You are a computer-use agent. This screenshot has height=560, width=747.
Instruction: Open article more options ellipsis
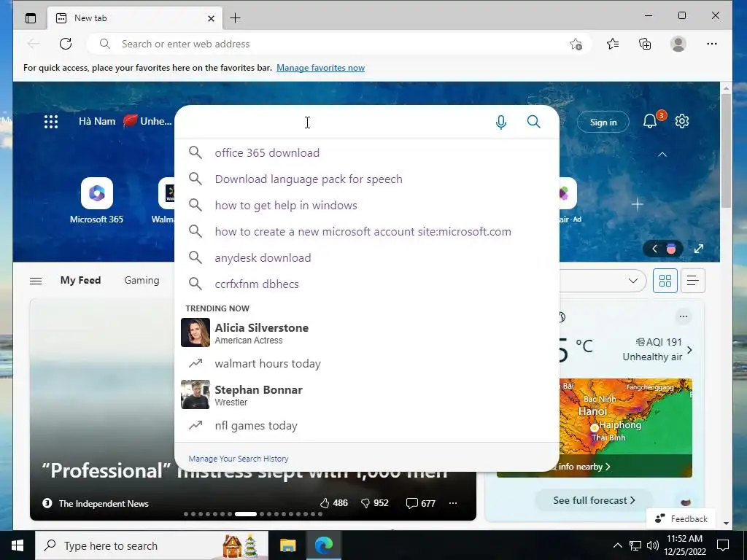click(x=453, y=503)
